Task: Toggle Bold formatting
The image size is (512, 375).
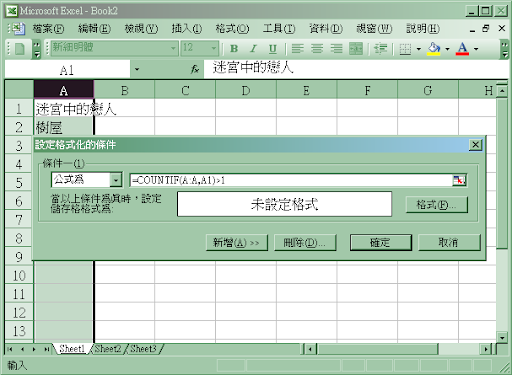Action: click(x=234, y=49)
